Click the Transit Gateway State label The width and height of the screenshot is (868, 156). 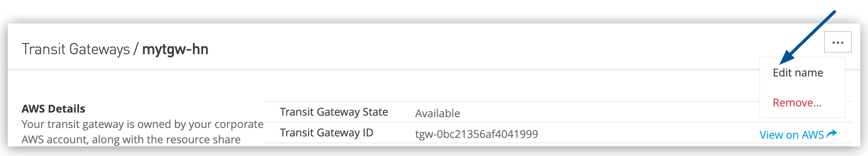333,112
